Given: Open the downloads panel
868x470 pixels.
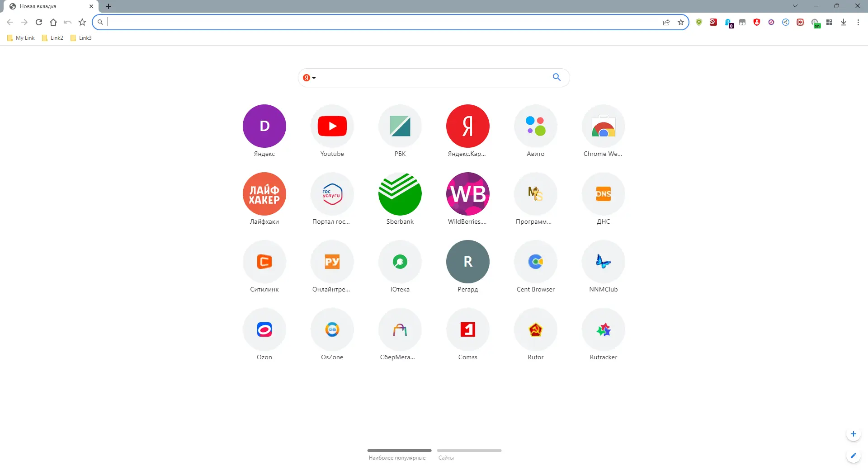Looking at the screenshot, I should tap(844, 22).
